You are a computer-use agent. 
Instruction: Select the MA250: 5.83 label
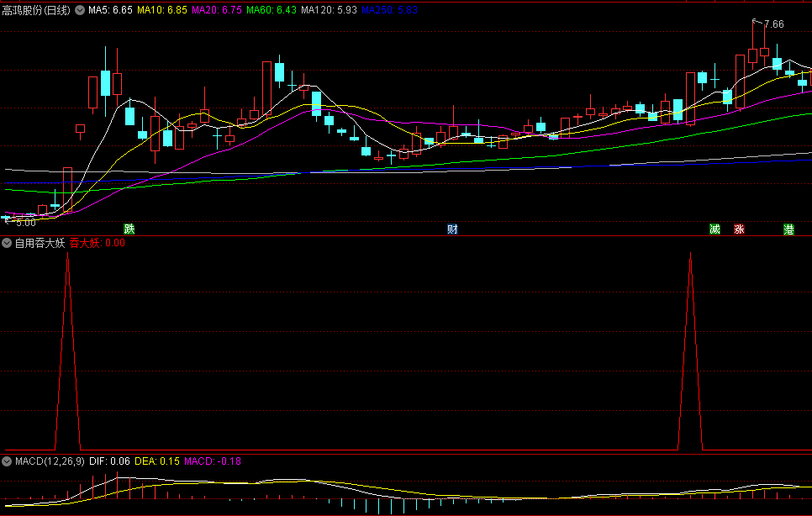[389, 10]
